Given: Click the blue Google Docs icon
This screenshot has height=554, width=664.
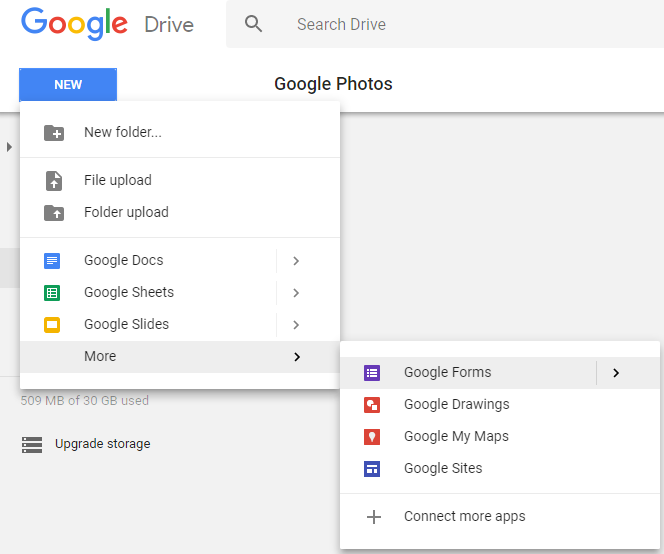Looking at the screenshot, I should click(x=52, y=261).
